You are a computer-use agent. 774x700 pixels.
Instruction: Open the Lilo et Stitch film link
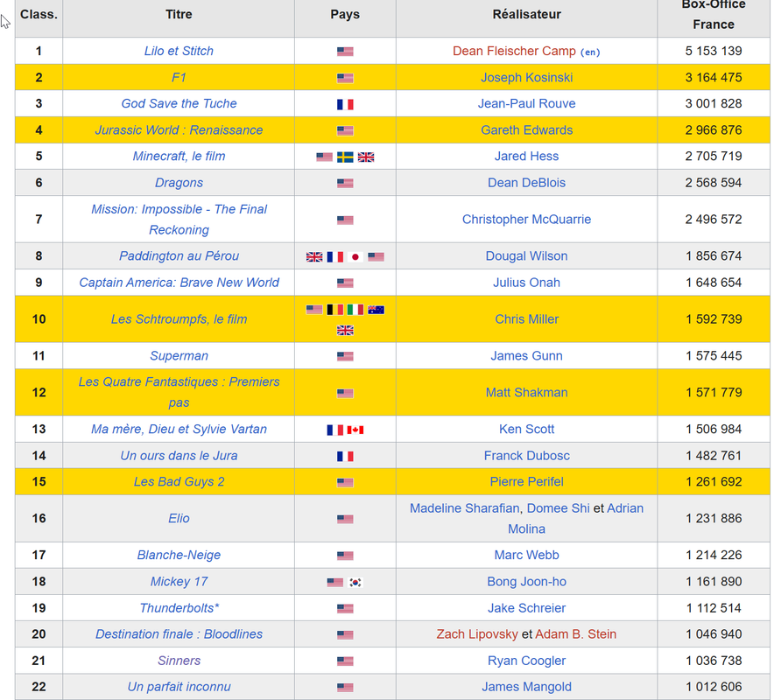pos(179,51)
